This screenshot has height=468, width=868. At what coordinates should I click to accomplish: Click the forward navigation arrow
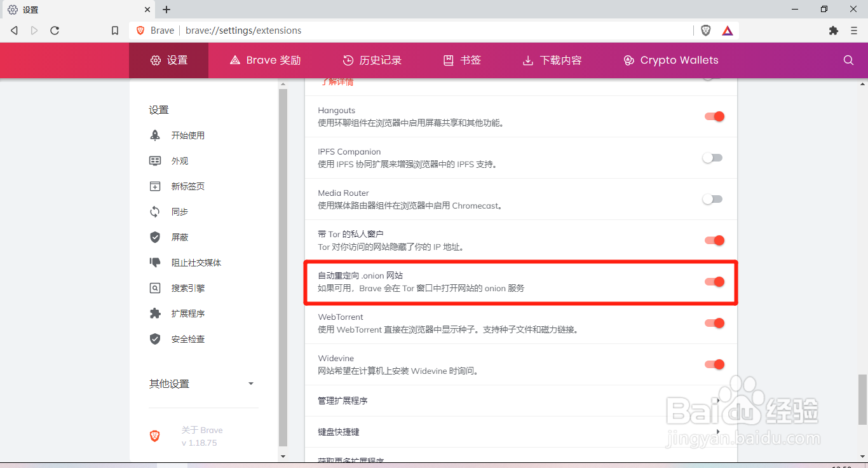point(34,31)
